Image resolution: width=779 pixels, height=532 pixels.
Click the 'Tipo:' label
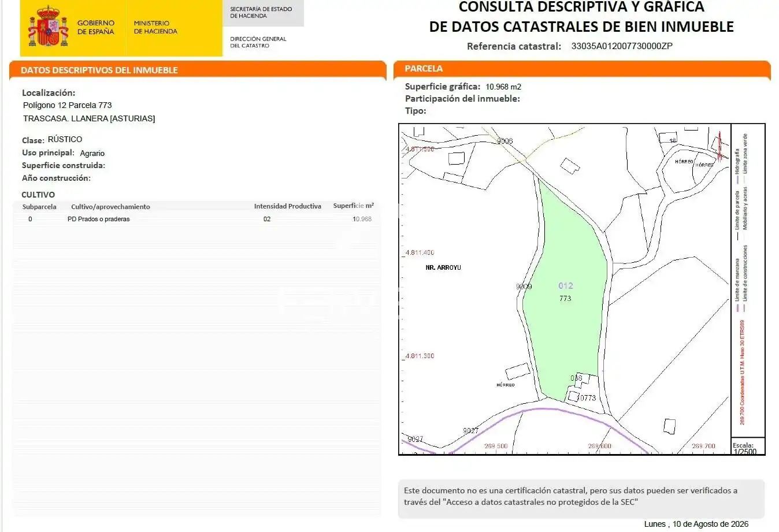pos(416,111)
